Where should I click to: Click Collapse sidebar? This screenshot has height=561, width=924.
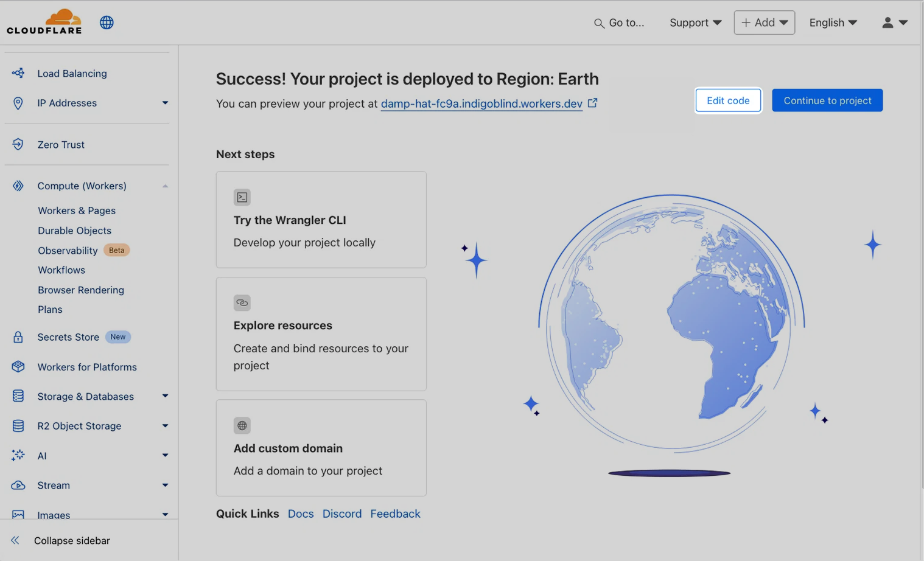[72, 540]
